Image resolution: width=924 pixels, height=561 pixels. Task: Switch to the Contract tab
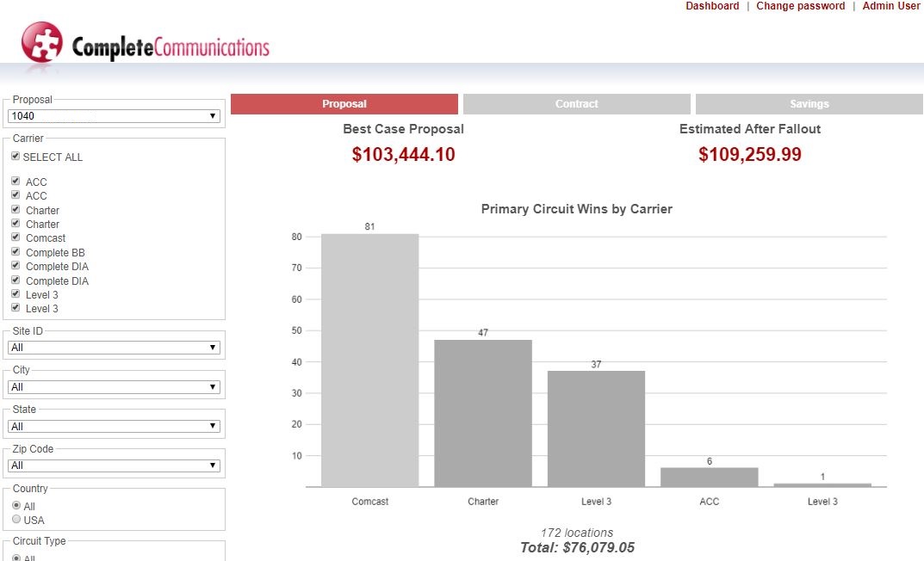coord(576,103)
